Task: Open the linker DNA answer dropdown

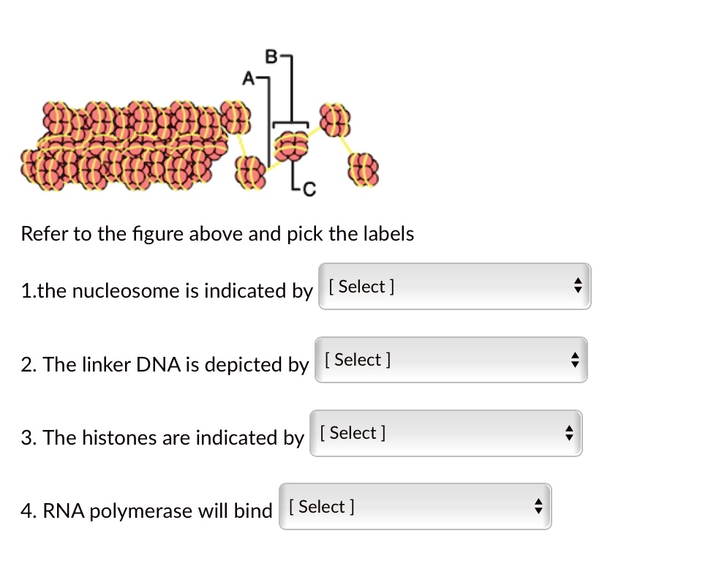Action: click(x=450, y=359)
